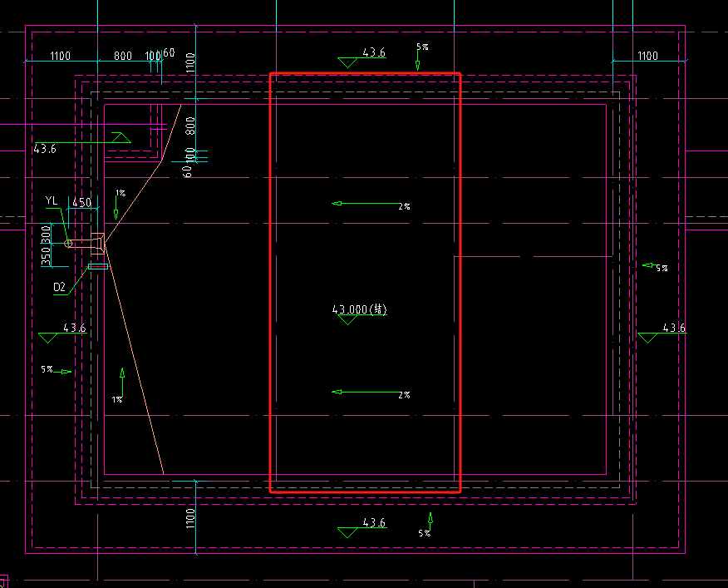Select the elevation triangle under 43.000(结)
Viewport: 728px width, 588px height.
347,320
